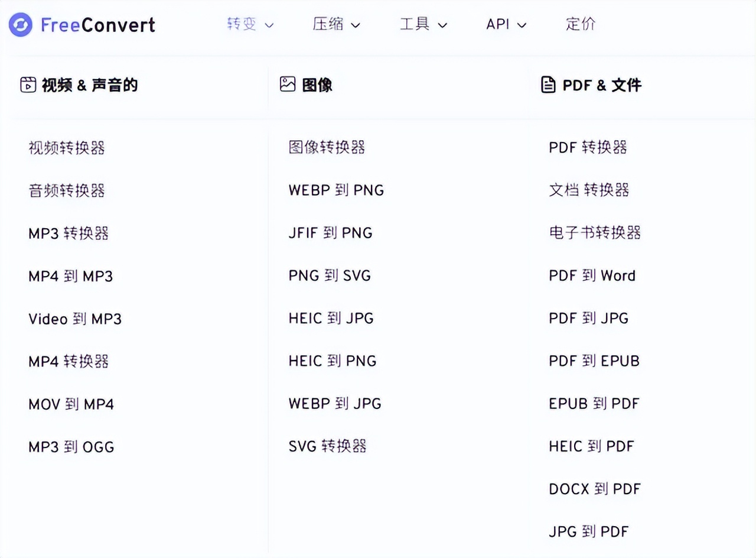Click the SVG 转换器 link

(x=327, y=446)
